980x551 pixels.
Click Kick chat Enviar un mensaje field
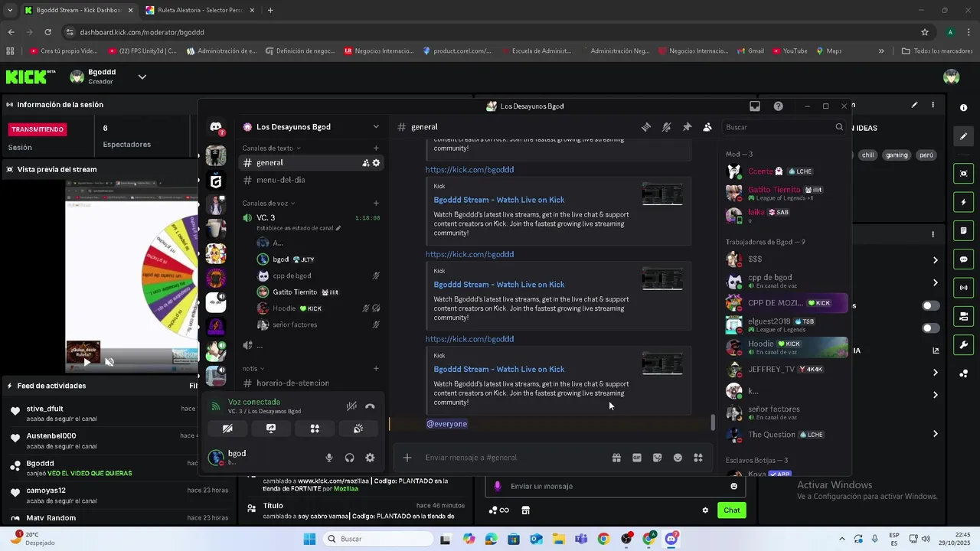[616, 486]
